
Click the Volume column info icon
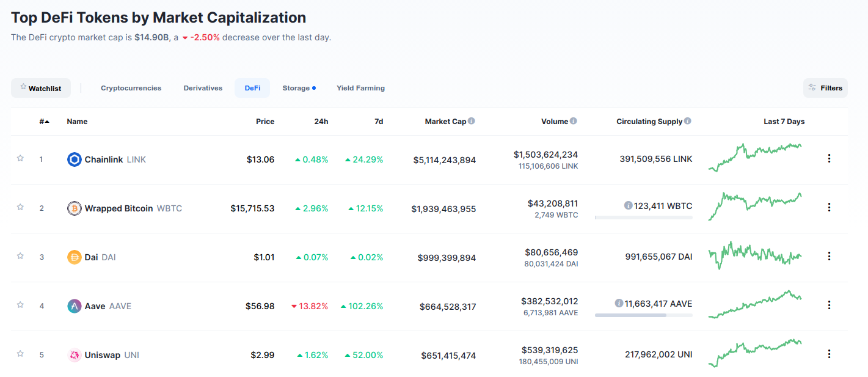point(573,120)
